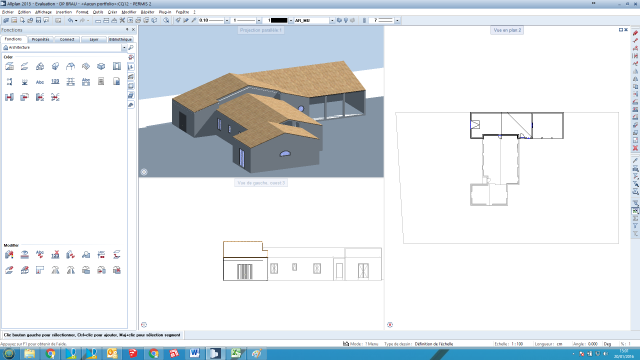This screenshot has height=360, width=640.
Task: Select the roof creation icon in Créer
Action: 40,67
